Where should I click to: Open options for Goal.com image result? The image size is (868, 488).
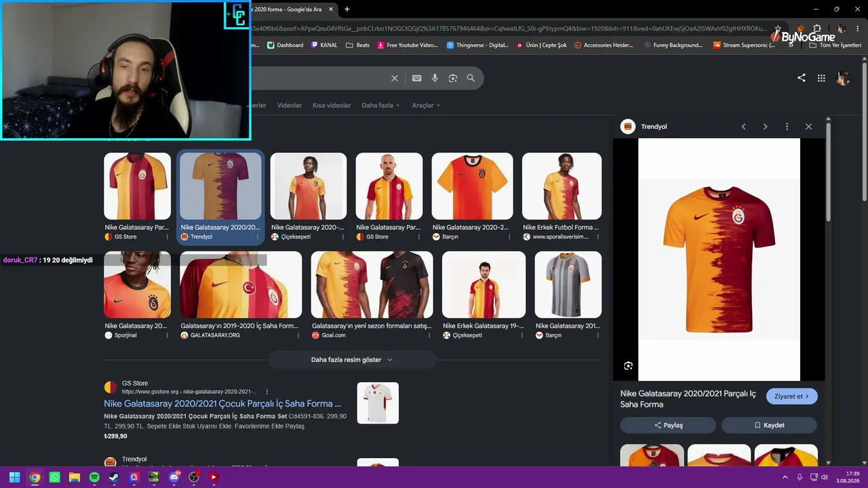(429, 335)
